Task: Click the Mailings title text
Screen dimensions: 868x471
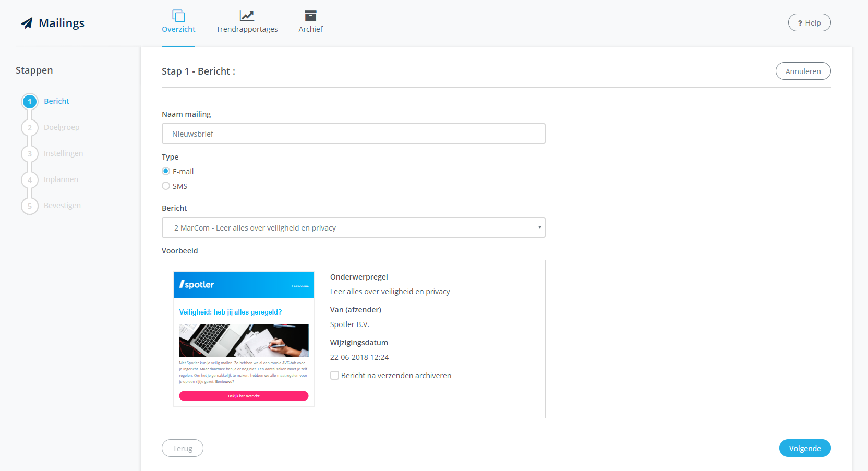Action: pos(62,23)
